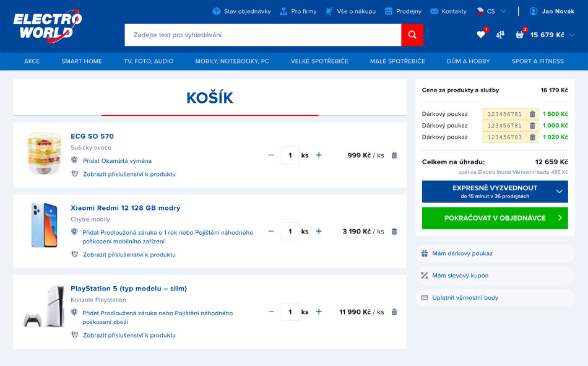Remove PlayStation 5 via trash icon

tap(394, 312)
